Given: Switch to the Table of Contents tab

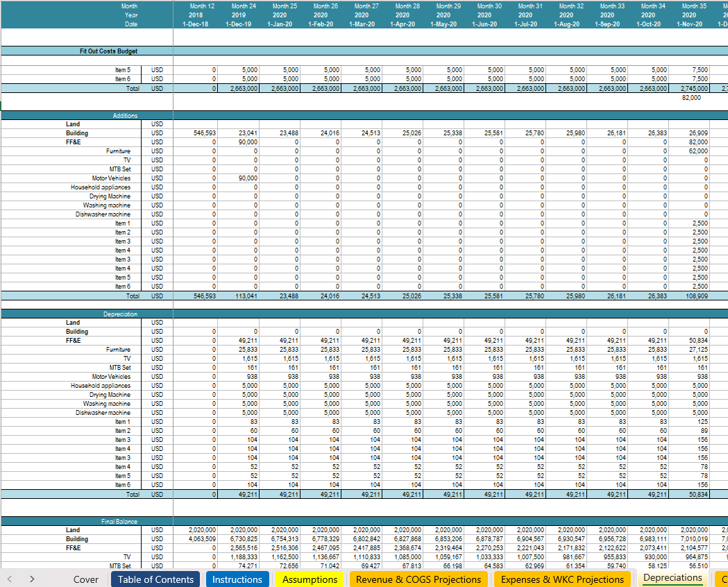Looking at the screenshot, I should (155, 579).
